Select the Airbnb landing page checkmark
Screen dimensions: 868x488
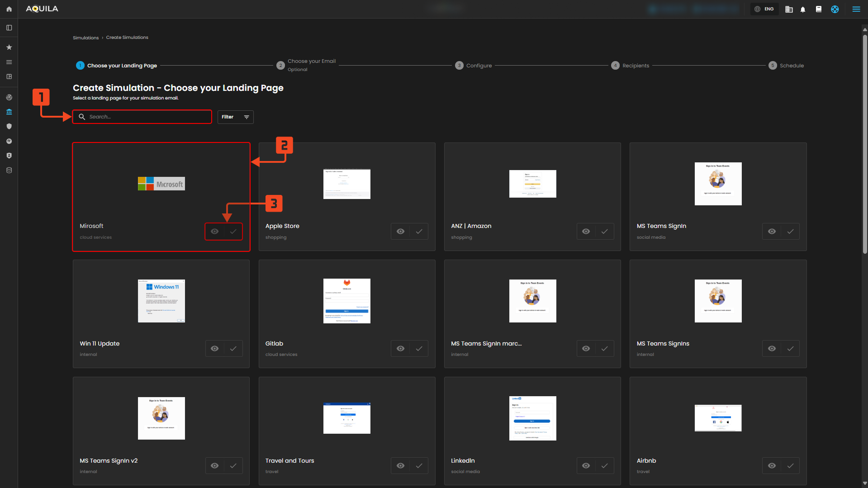(790, 466)
